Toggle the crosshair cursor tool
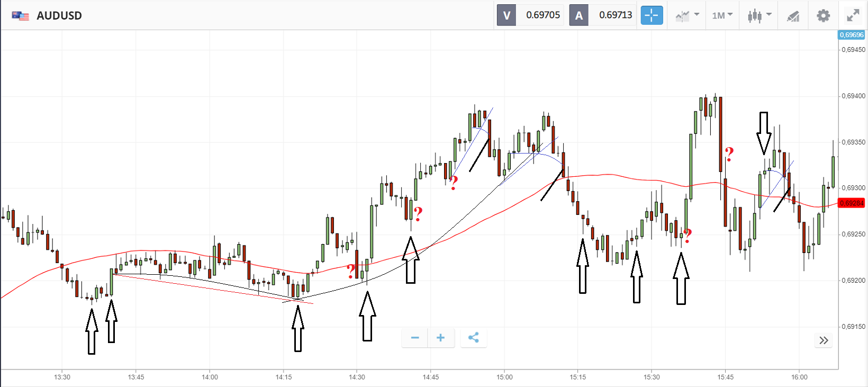868x387 pixels. [x=652, y=15]
